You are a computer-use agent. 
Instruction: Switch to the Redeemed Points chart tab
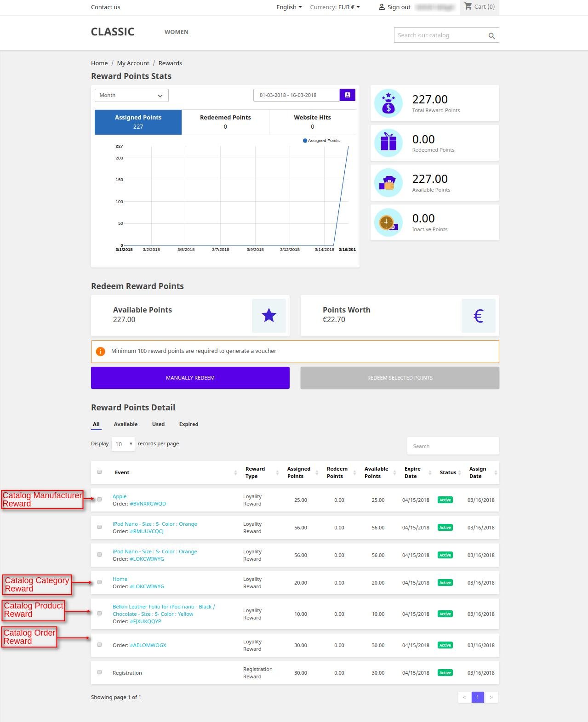tap(225, 122)
